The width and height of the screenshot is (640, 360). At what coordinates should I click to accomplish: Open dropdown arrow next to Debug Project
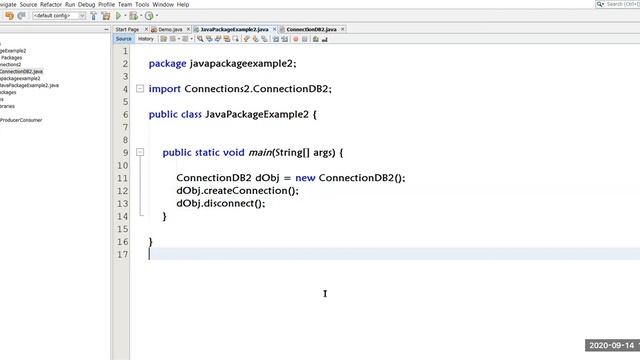click(x=141, y=16)
